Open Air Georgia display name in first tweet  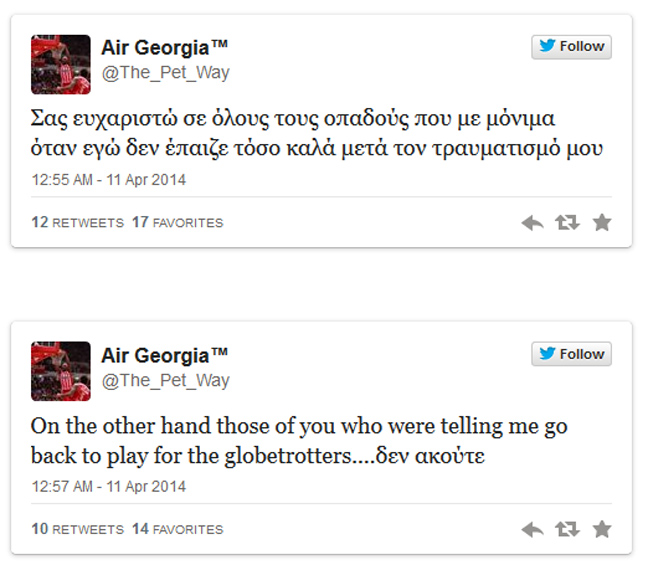click(x=165, y=48)
